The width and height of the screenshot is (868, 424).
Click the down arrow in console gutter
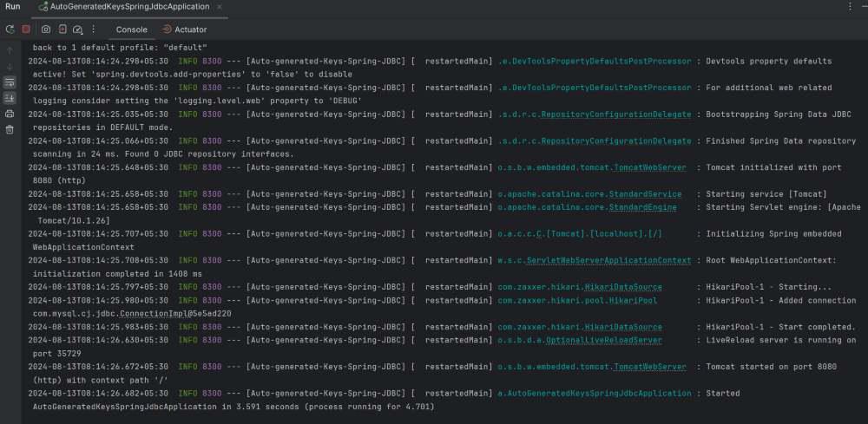click(10, 67)
